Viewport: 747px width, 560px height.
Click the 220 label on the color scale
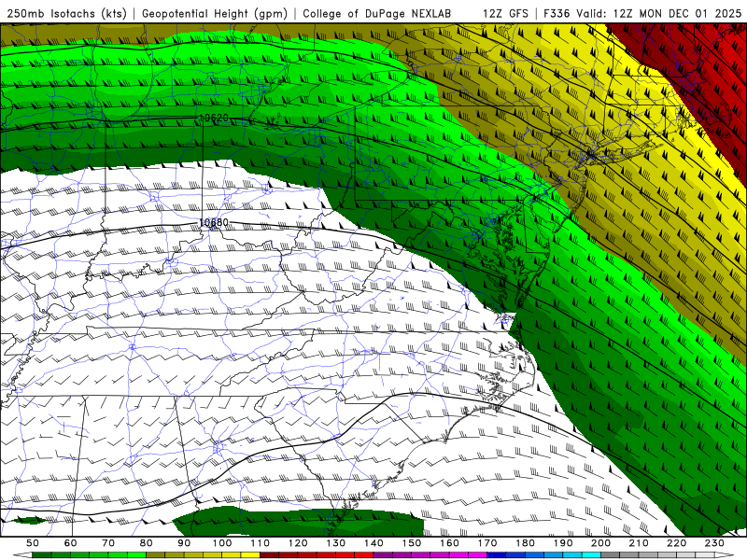tap(676, 543)
